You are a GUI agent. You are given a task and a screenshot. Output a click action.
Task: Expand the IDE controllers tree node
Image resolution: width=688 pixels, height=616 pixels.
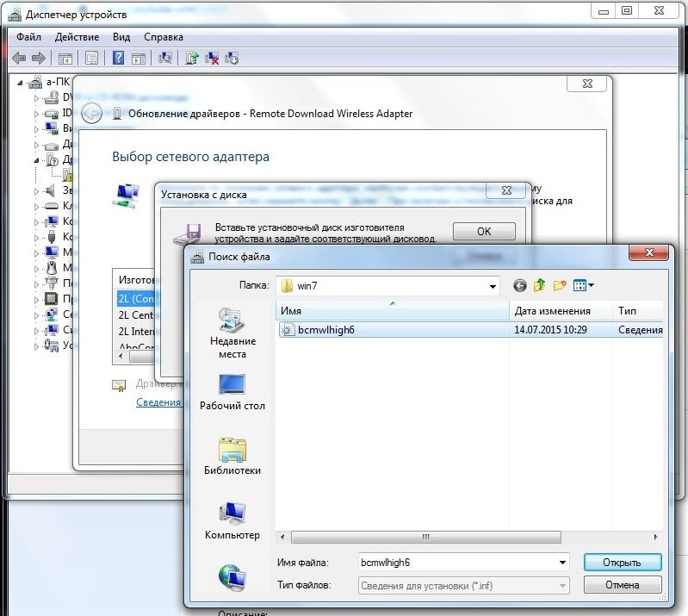[x=36, y=113]
